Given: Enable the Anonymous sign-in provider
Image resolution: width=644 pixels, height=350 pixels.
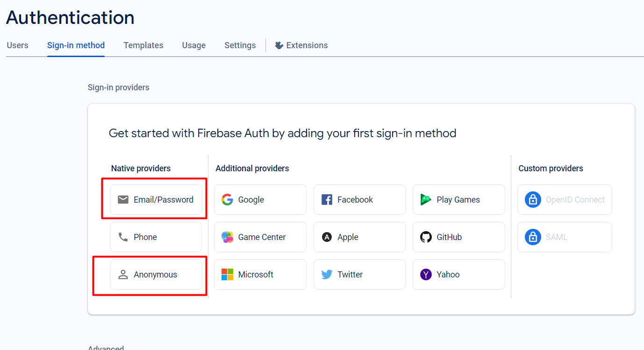Looking at the screenshot, I should pos(156,275).
